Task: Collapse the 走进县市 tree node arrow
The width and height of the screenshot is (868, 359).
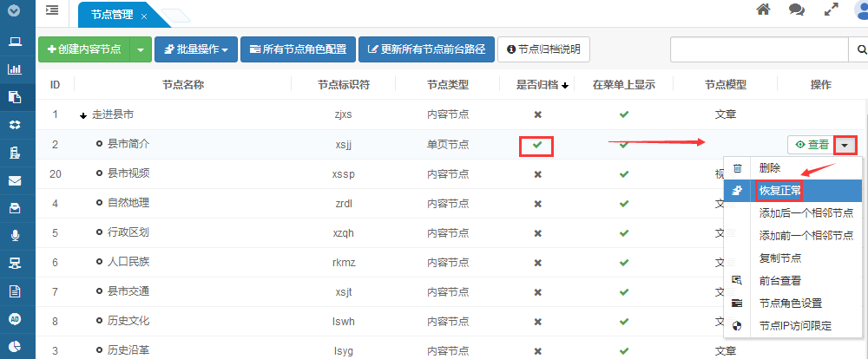Action: point(83,115)
